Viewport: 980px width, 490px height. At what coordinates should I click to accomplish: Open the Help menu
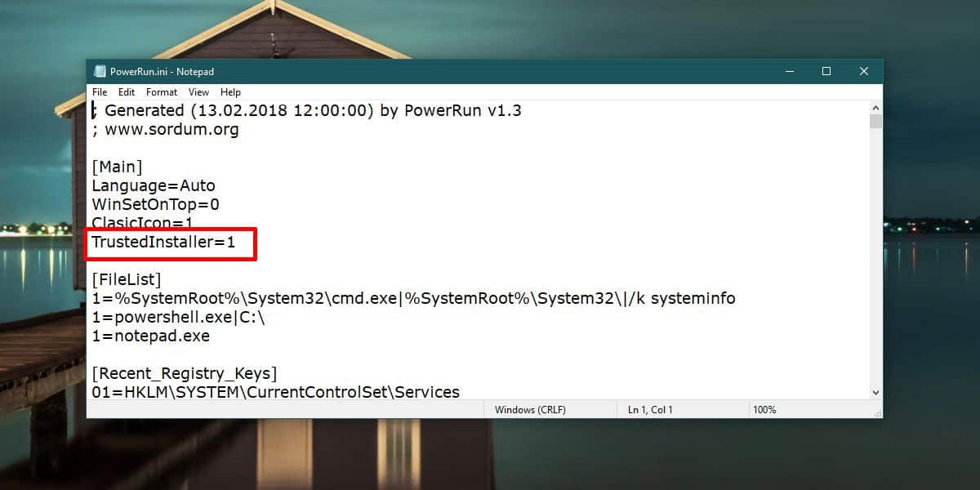[x=230, y=92]
